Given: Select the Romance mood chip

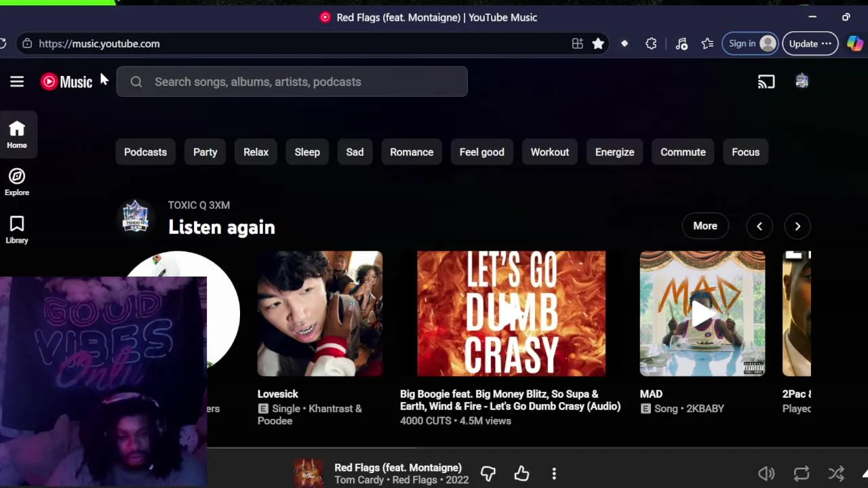Looking at the screenshot, I should pyautogui.click(x=412, y=152).
